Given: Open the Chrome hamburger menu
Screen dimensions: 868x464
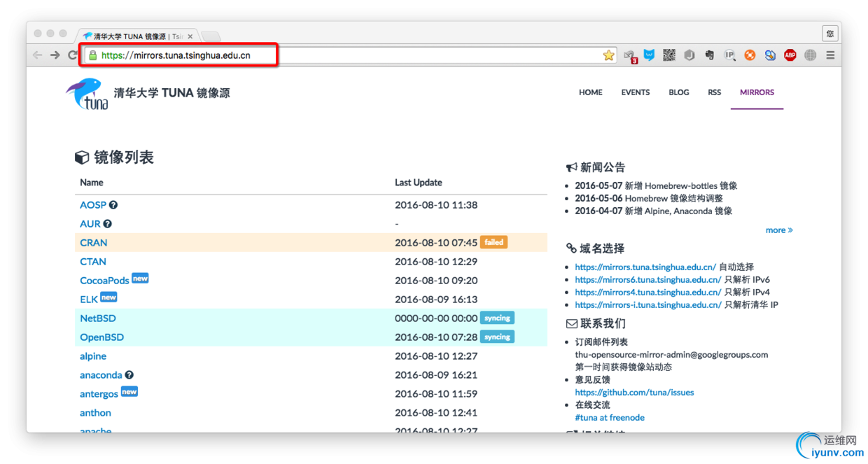Looking at the screenshot, I should tap(830, 55).
